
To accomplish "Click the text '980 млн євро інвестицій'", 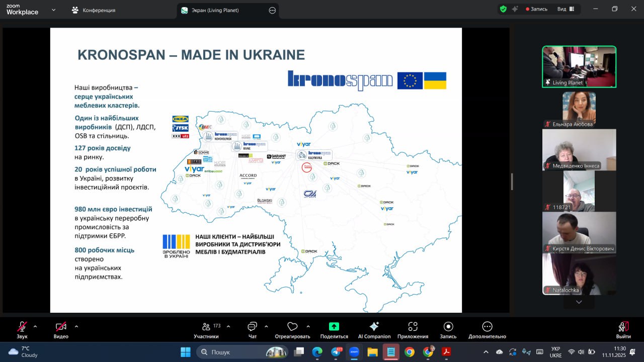I will point(113,209).
